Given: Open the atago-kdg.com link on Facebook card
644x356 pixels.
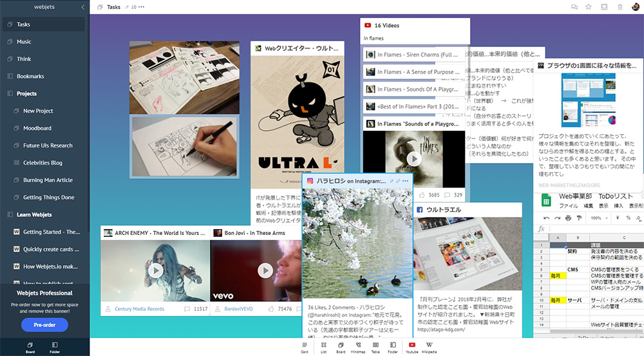Looking at the screenshot, I should coord(442,330).
